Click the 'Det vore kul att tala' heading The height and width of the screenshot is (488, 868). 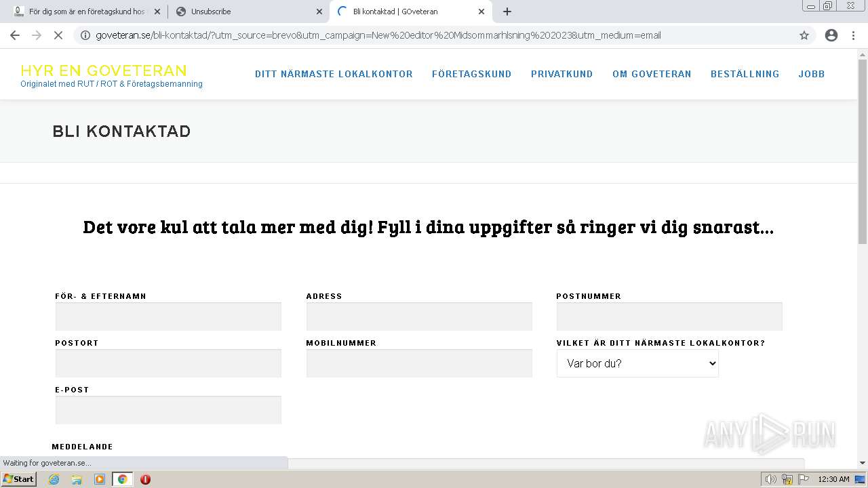pyautogui.click(x=428, y=227)
